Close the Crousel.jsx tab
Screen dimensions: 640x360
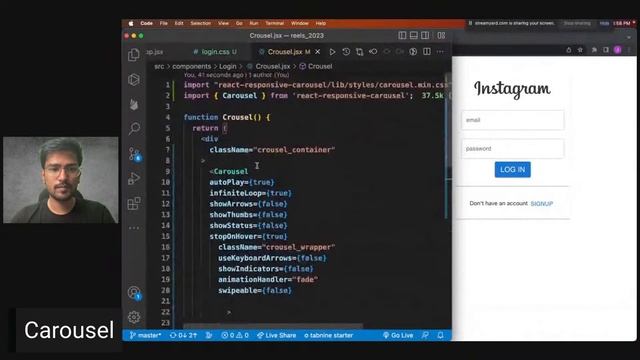point(318,52)
